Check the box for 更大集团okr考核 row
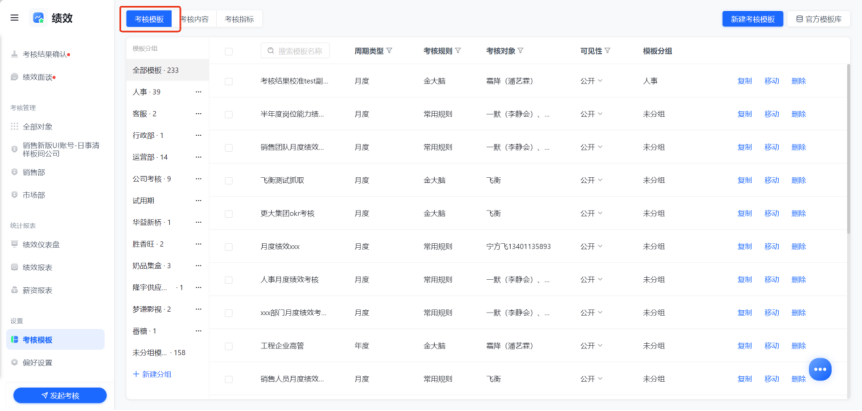Viewport: 862px width, 411px height. (229, 213)
